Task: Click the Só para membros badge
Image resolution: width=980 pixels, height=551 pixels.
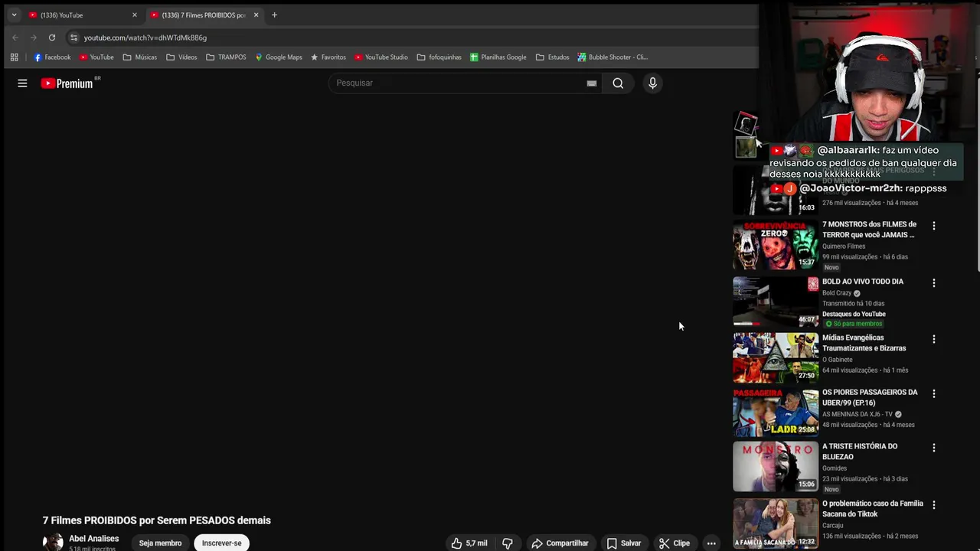Action: point(854,324)
